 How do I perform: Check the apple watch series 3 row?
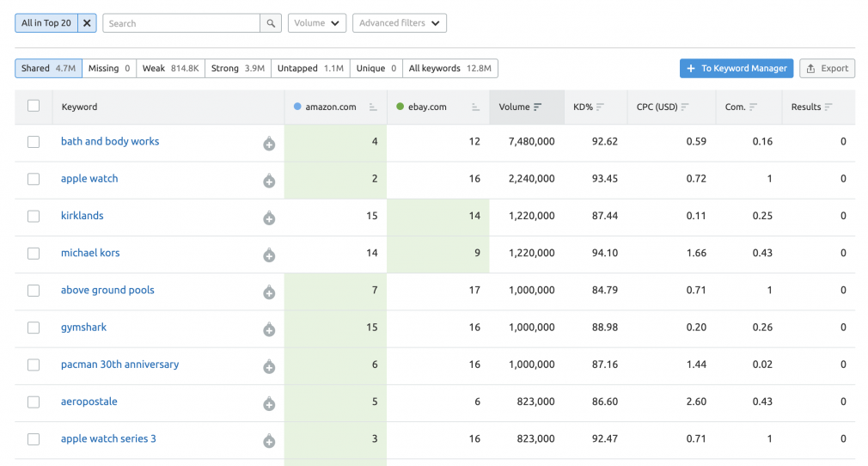[x=34, y=438]
